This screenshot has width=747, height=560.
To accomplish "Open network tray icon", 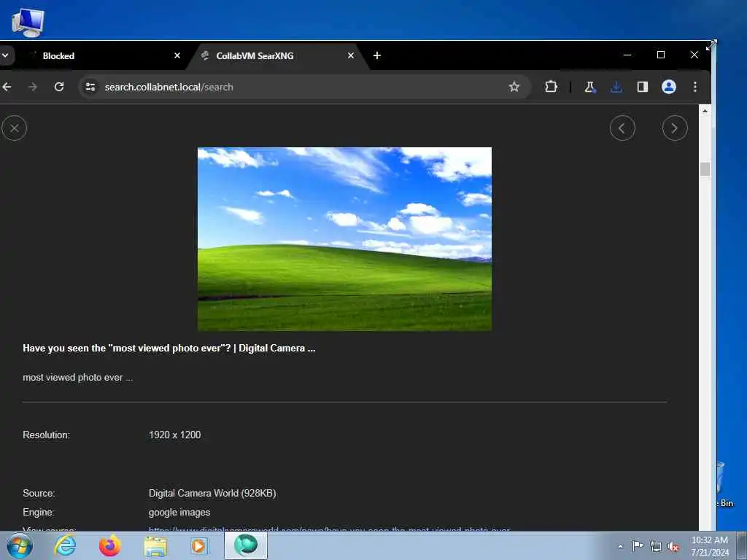I will (656, 546).
